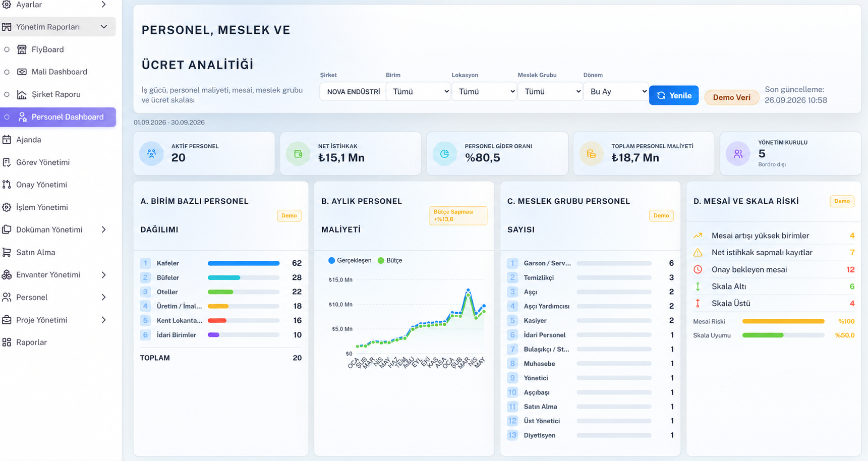Open Görev Yönetimi in sidebar
The width and height of the screenshot is (868, 461).
58,162
